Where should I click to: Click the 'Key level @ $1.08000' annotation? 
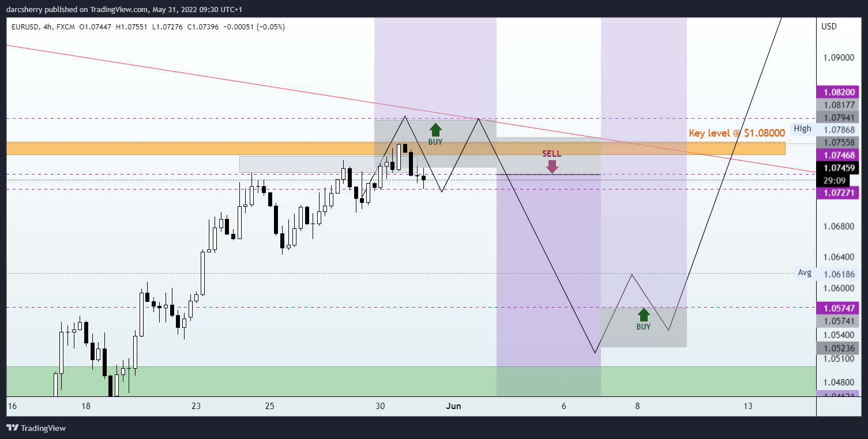pyautogui.click(x=737, y=133)
